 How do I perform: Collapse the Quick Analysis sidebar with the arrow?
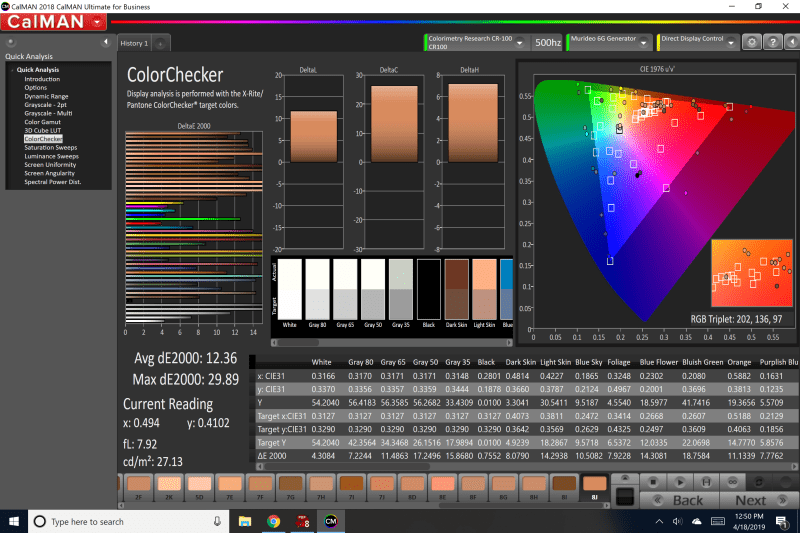106,42
